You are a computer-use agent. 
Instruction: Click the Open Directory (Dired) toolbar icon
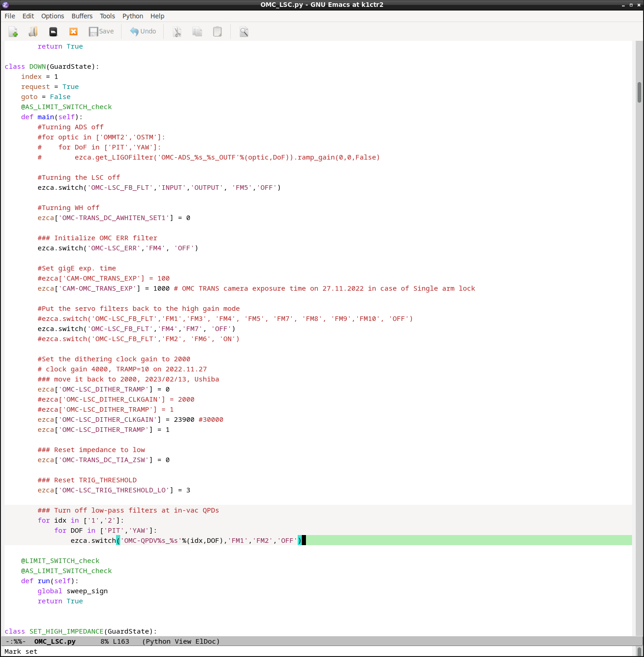(x=53, y=32)
